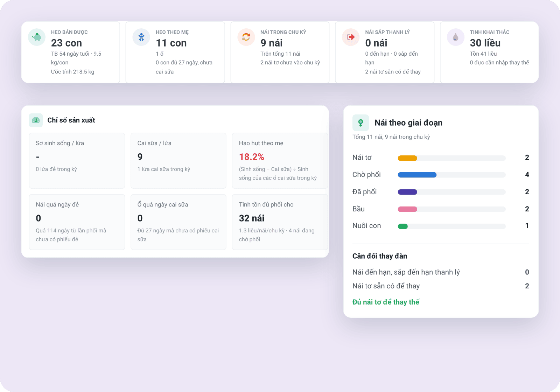The height and width of the screenshot is (392, 560).
Task: Open the Cai sữa / lứa metric card
Action: (178, 161)
